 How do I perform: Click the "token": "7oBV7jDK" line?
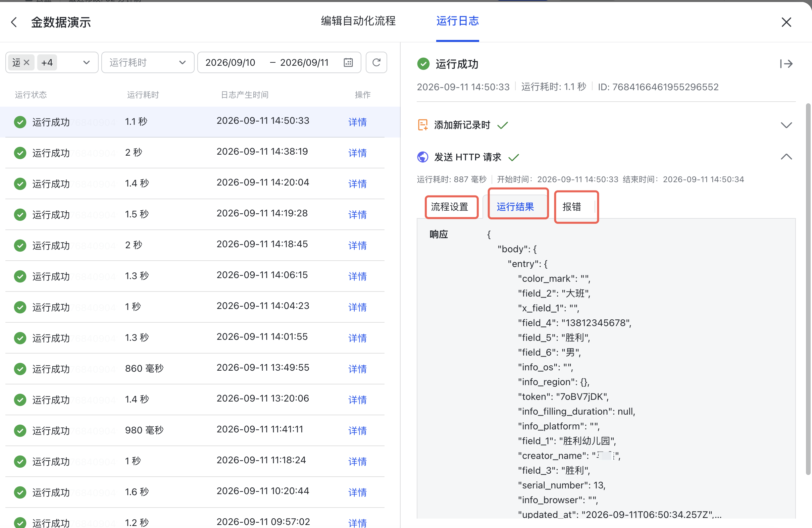563,397
